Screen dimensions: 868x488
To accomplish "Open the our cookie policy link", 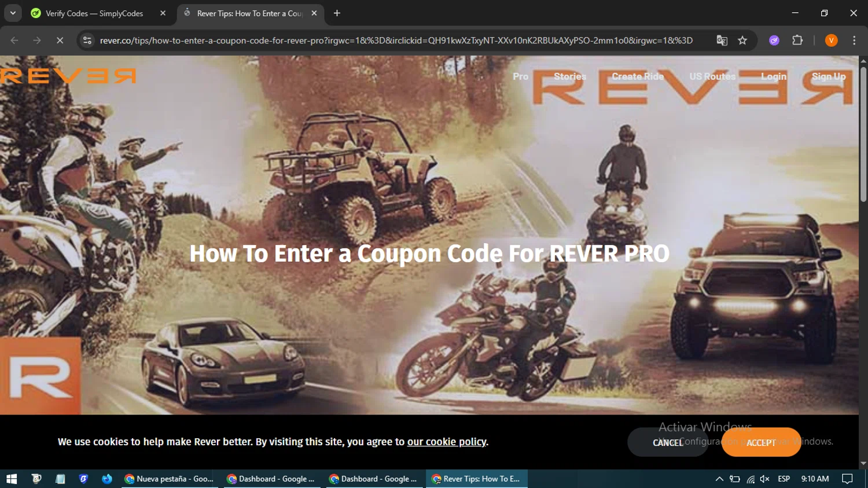I will pyautogui.click(x=447, y=442).
